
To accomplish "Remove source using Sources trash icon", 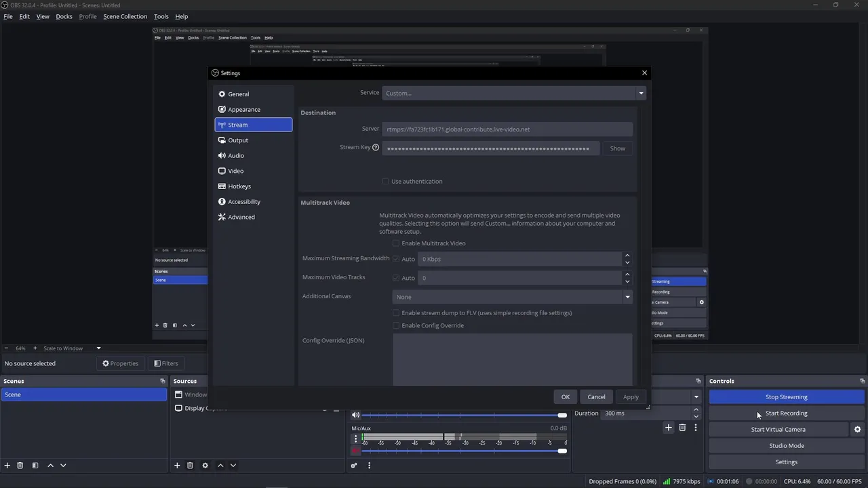I will pyautogui.click(x=190, y=466).
